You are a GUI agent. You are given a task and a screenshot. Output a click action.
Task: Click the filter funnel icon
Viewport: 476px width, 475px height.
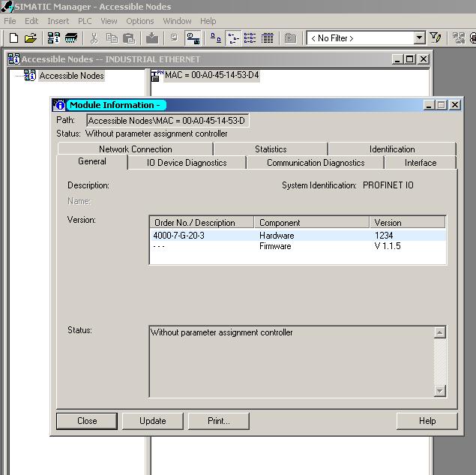click(x=436, y=38)
